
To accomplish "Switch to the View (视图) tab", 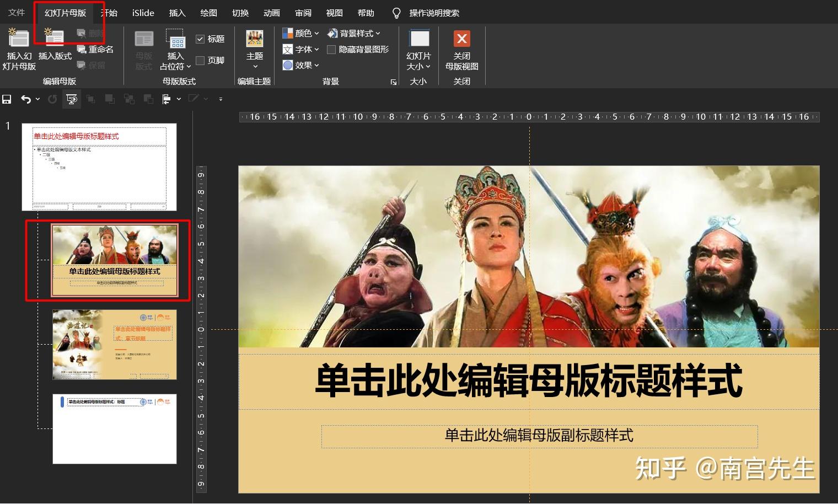I will tap(335, 13).
